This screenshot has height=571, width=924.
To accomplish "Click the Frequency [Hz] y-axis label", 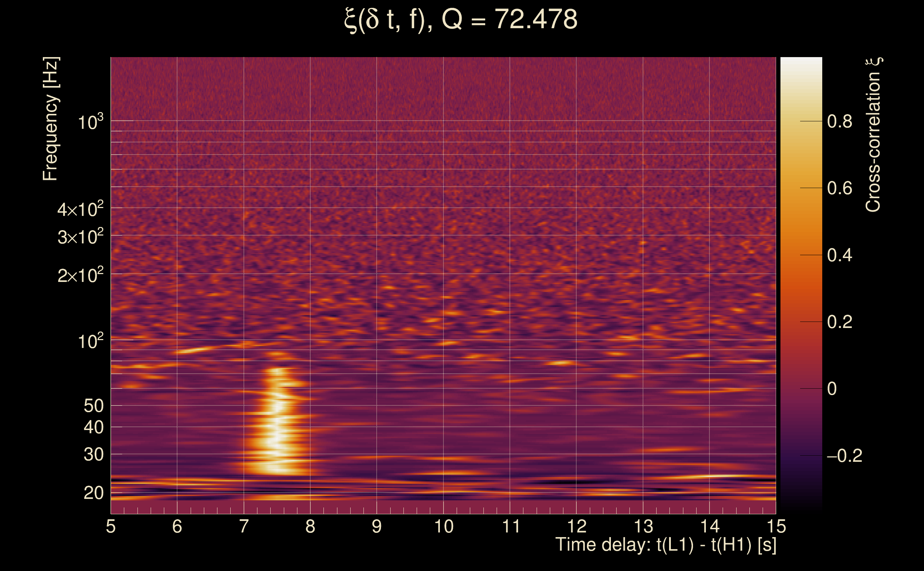I will coord(51,119).
